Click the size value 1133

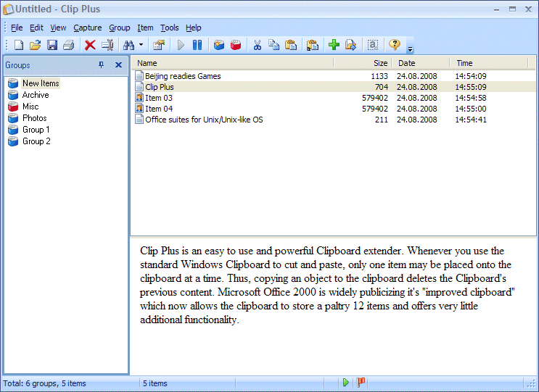(379, 76)
